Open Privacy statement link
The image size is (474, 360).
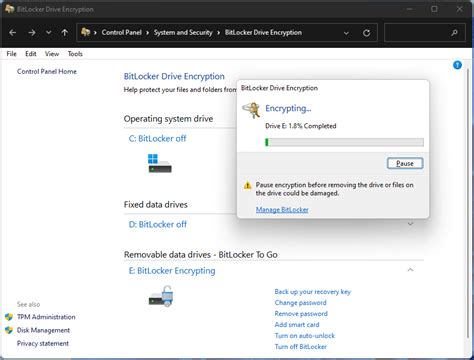click(x=43, y=343)
